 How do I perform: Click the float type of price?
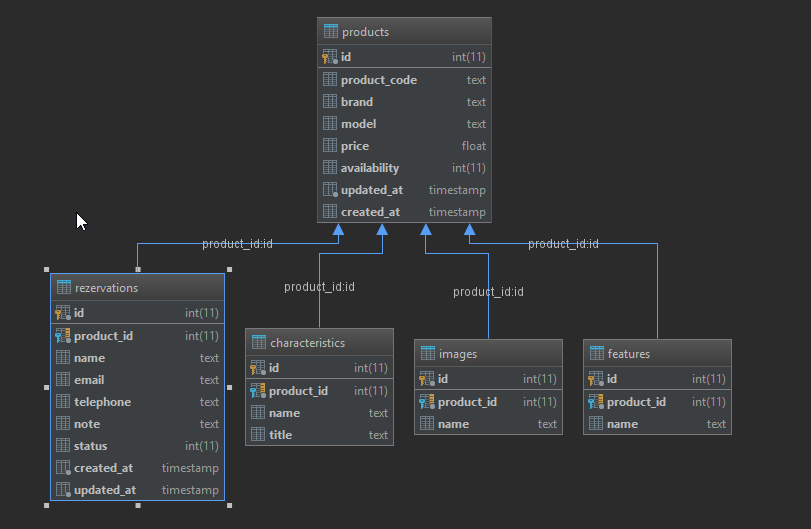(x=474, y=146)
